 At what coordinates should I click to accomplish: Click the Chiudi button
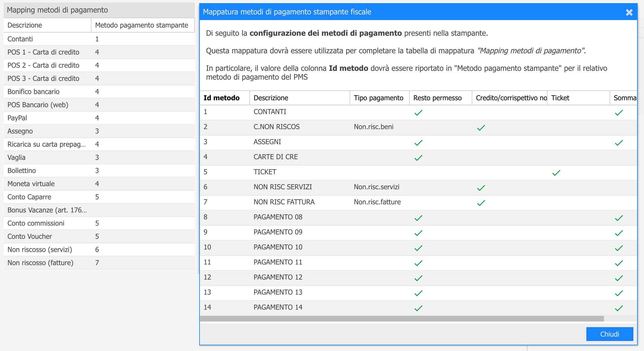click(609, 334)
